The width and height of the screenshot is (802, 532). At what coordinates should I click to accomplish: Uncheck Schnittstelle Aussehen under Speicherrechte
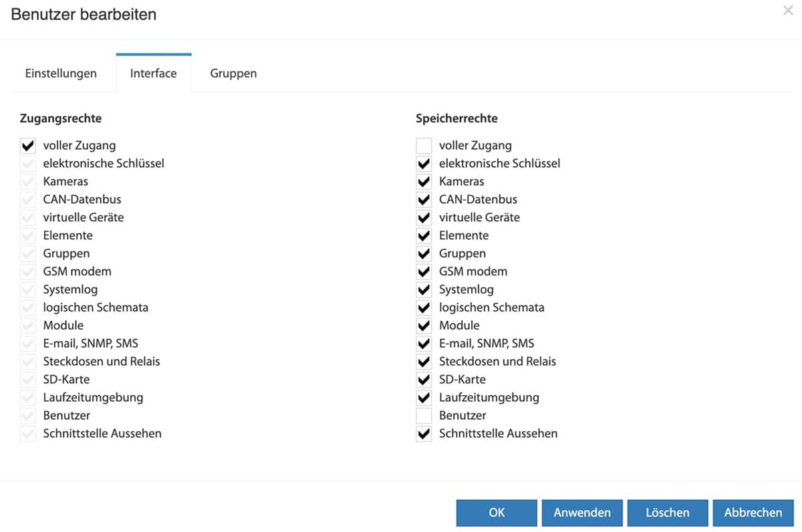[424, 434]
